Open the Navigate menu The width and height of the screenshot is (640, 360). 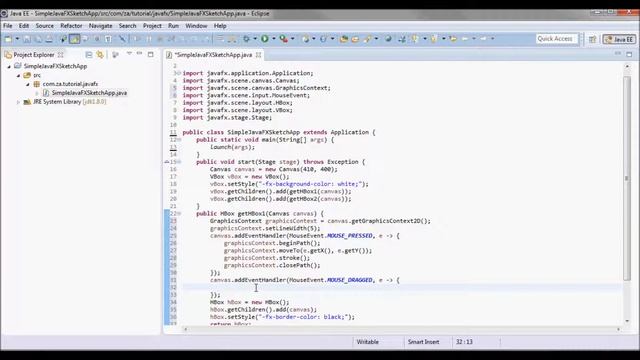click(x=100, y=26)
